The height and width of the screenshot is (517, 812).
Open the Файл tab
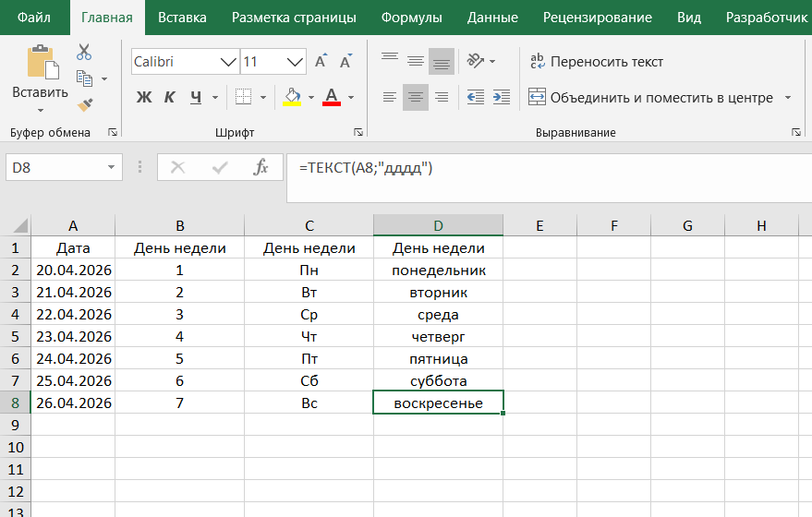(x=34, y=18)
